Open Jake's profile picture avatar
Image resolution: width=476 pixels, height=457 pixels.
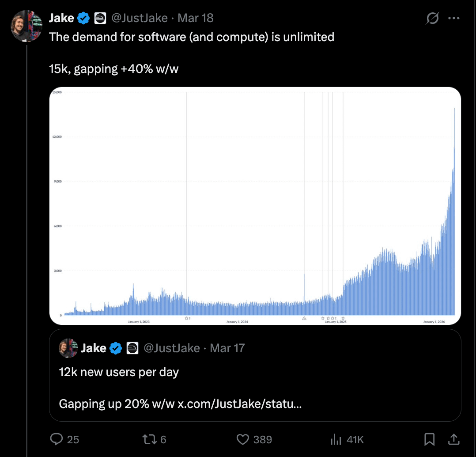coord(26,26)
